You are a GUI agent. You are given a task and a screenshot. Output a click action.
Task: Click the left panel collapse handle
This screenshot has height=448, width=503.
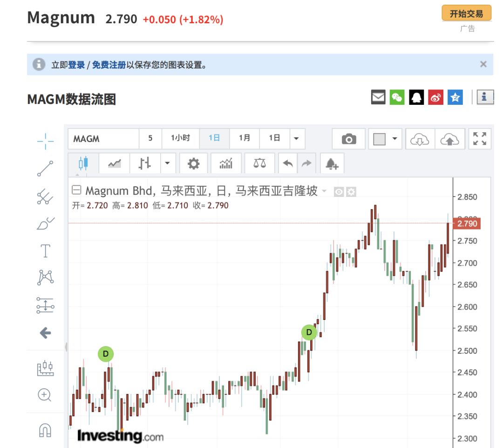point(66,347)
